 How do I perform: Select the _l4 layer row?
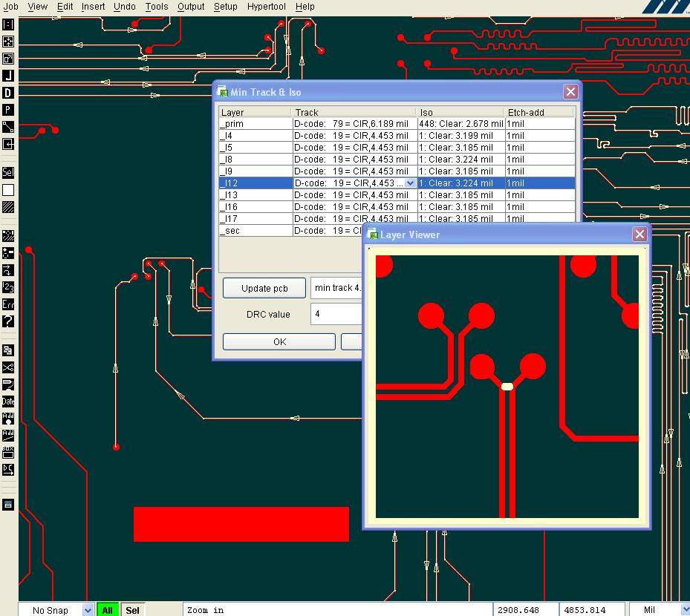click(397, 135)
